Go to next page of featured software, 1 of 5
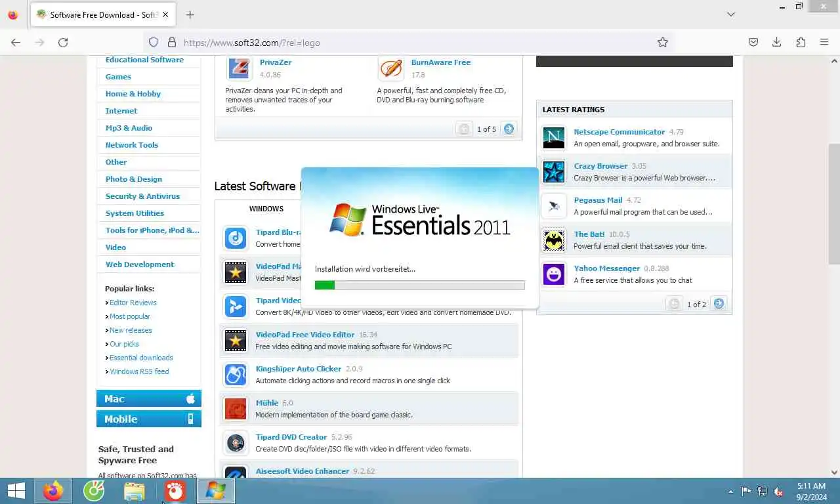Screen dimensions: 840x504 pos(509,129)
